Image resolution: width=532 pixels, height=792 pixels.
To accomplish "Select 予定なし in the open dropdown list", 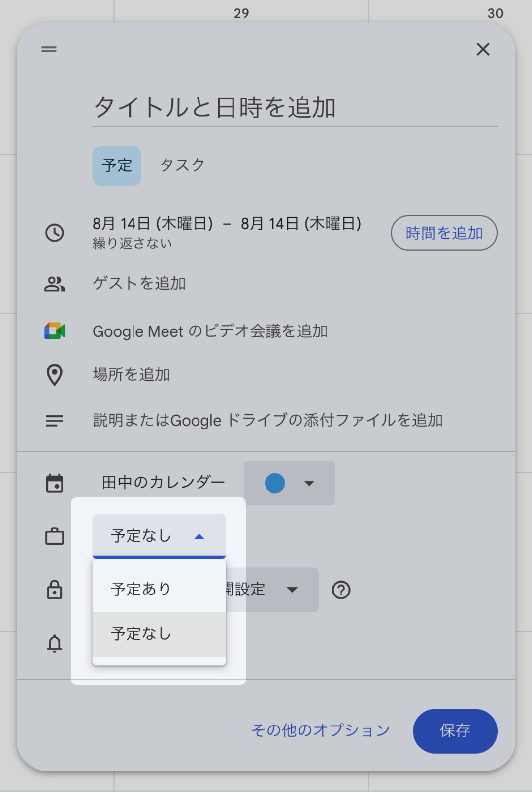I will [140, 634].
